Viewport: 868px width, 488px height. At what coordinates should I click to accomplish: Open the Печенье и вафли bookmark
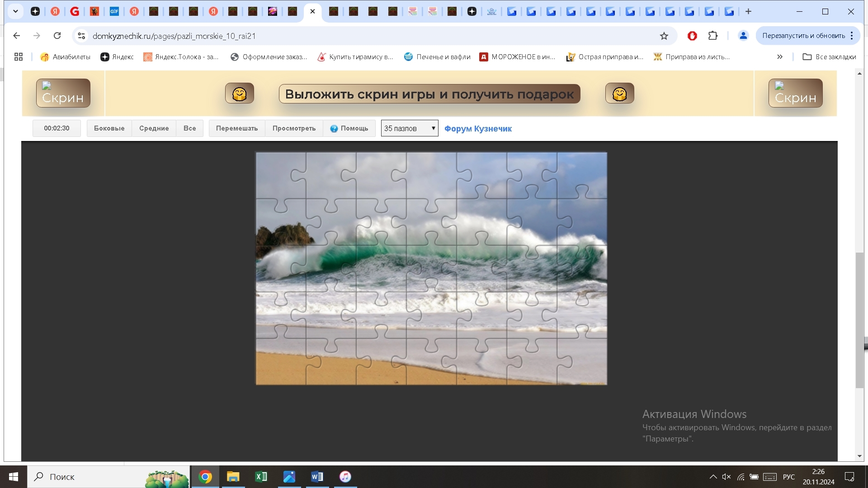tap(437, 57)
